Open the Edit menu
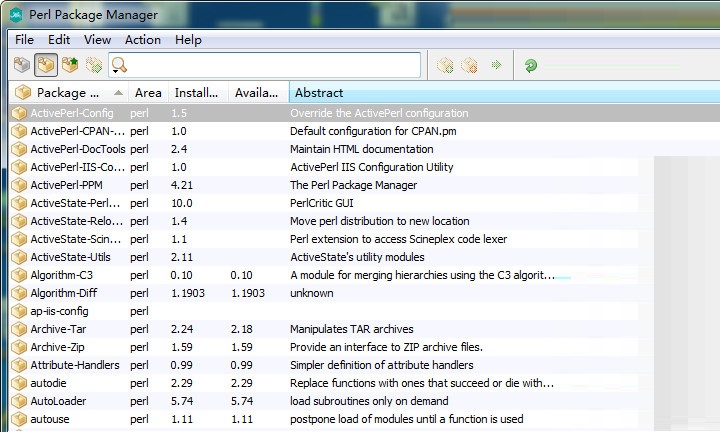The height and width of the screenshot is (432, 720). [59, 40]
